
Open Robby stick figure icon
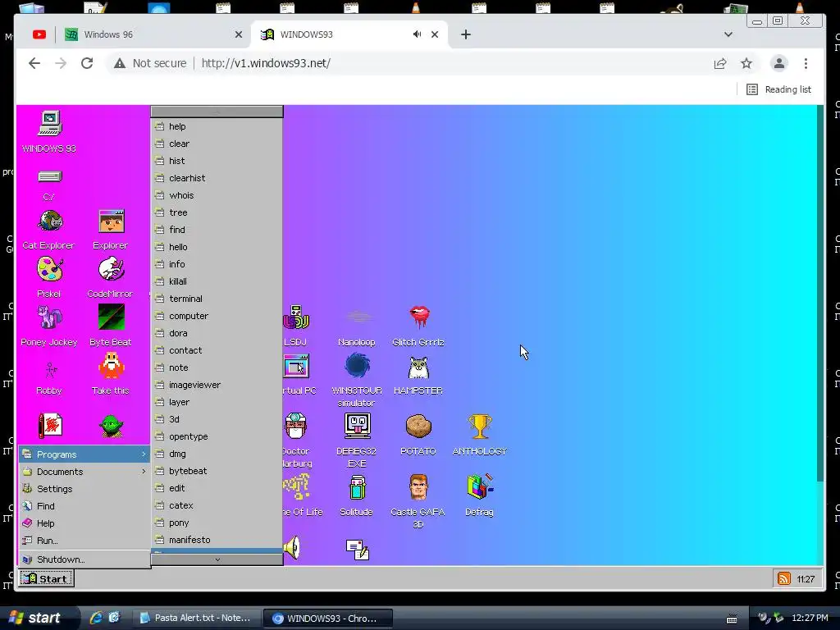point(50,369)
